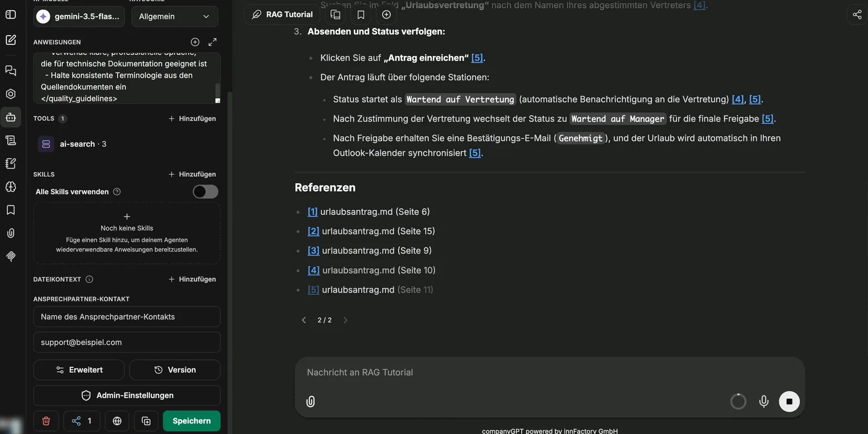868x434 pixels.
Task: Delete the agent with the trash icon
Action: point(46,421)
